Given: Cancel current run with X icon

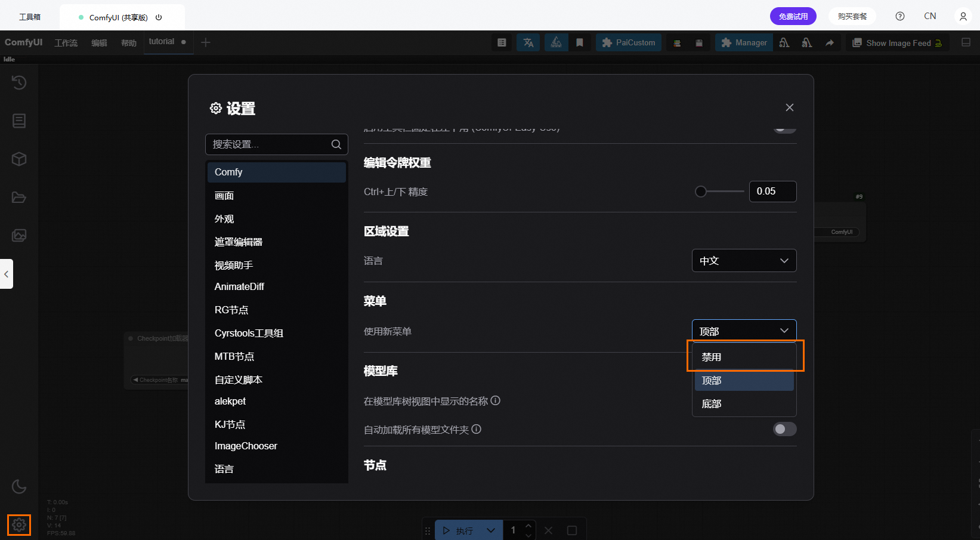Looking at the screenshot, I should tap(549, 530).
